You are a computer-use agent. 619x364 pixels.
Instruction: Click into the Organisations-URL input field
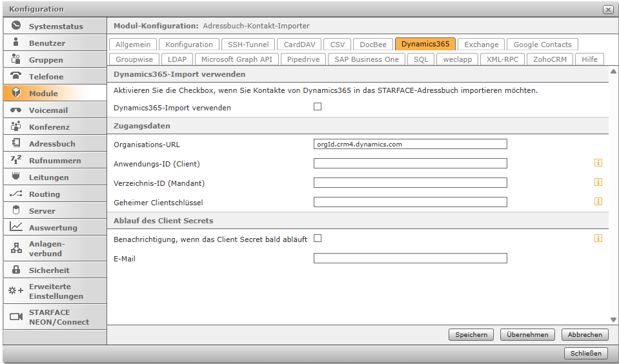(410, 144)
